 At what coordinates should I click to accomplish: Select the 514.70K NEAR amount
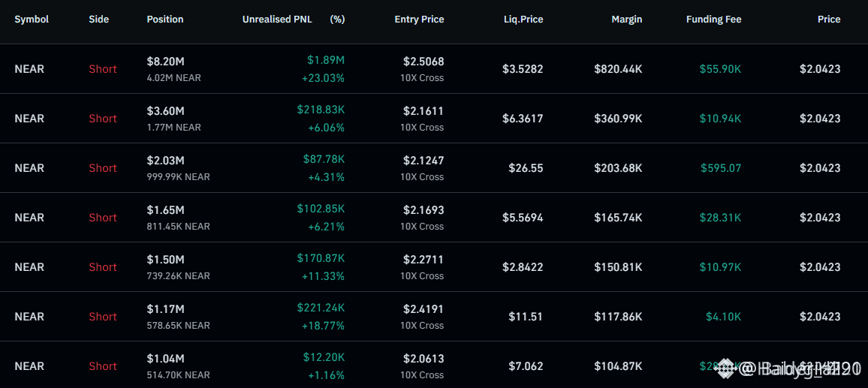[178, 375]
